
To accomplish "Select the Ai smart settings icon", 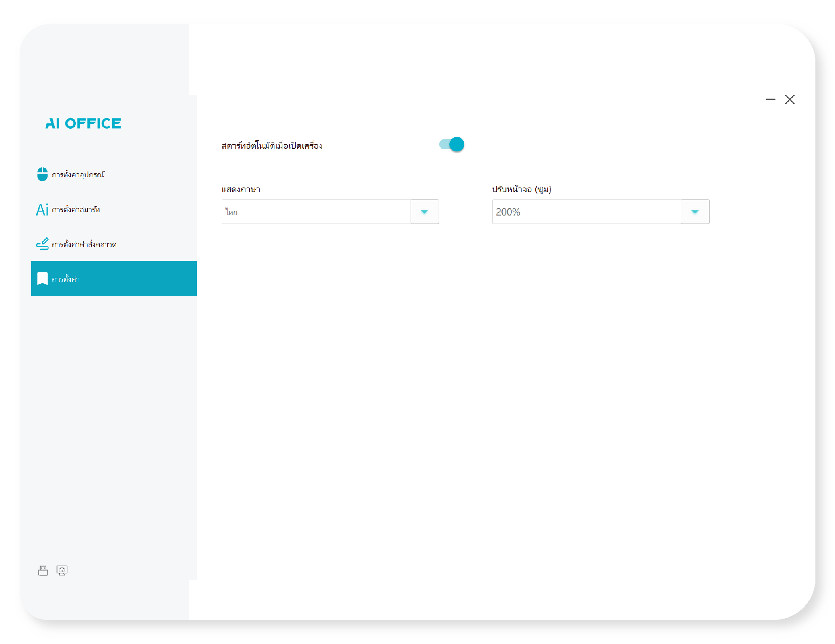I will [42, 209].
